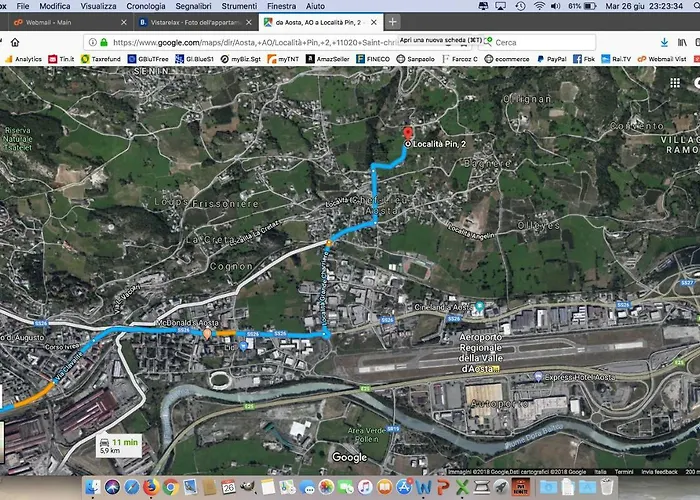Image resolution: width=700 pixels, height=500 pixels.
Task: Open the Tin.it bookmark
Action: point(61,59)
